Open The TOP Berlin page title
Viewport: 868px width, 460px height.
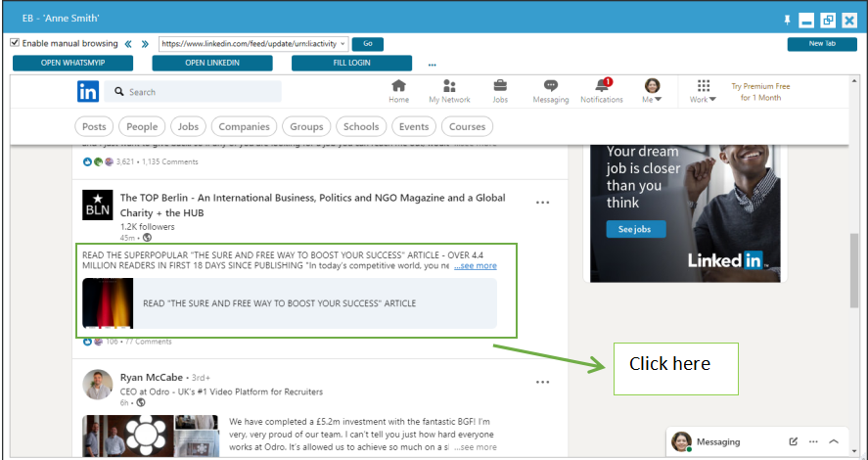[x=313, y=206]
